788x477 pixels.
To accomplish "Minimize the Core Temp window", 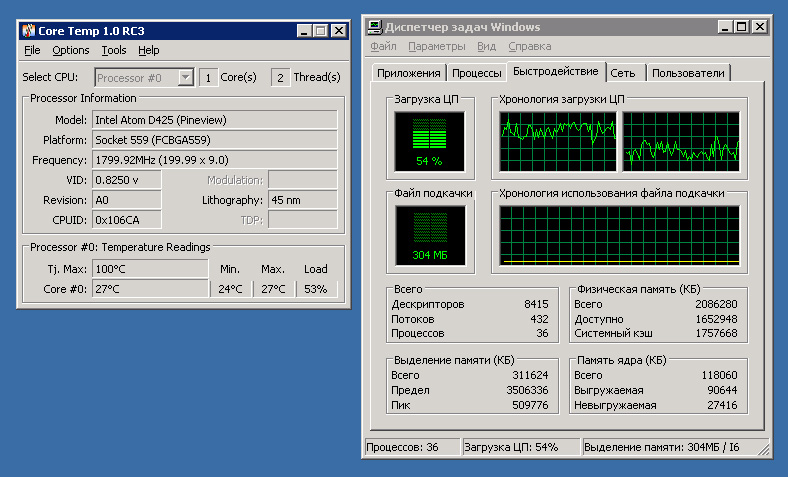I will coord(304,31).
